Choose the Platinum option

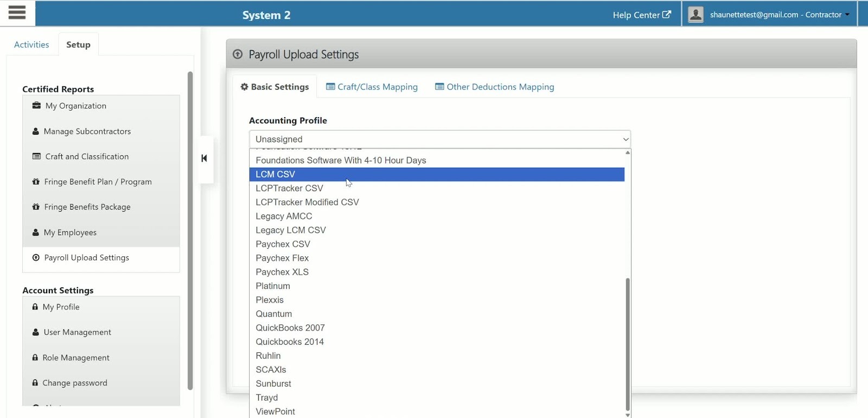[437, 286]
